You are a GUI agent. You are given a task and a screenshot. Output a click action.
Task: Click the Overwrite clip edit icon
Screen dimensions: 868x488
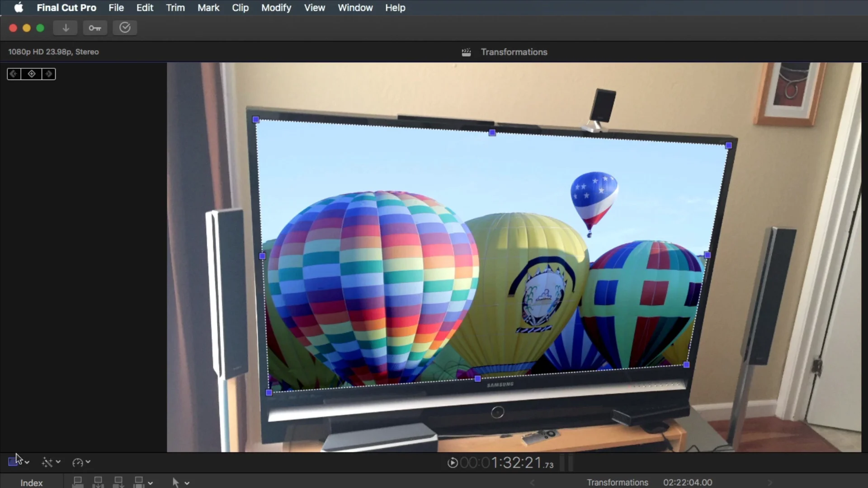(x=139, y=482)
